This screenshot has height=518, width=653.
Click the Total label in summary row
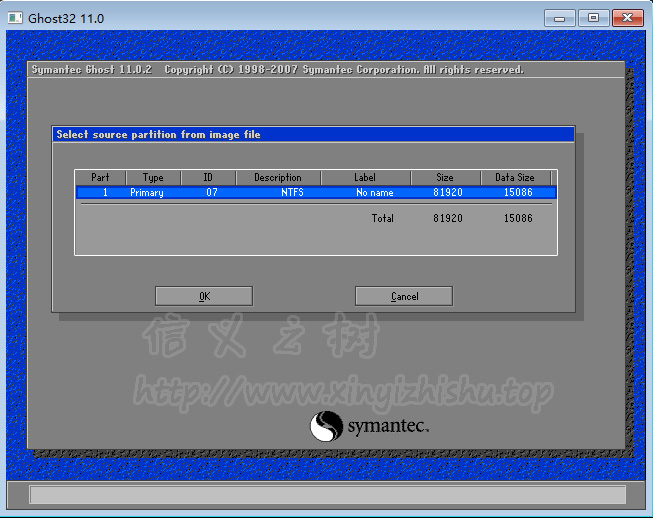click(382, 218)
